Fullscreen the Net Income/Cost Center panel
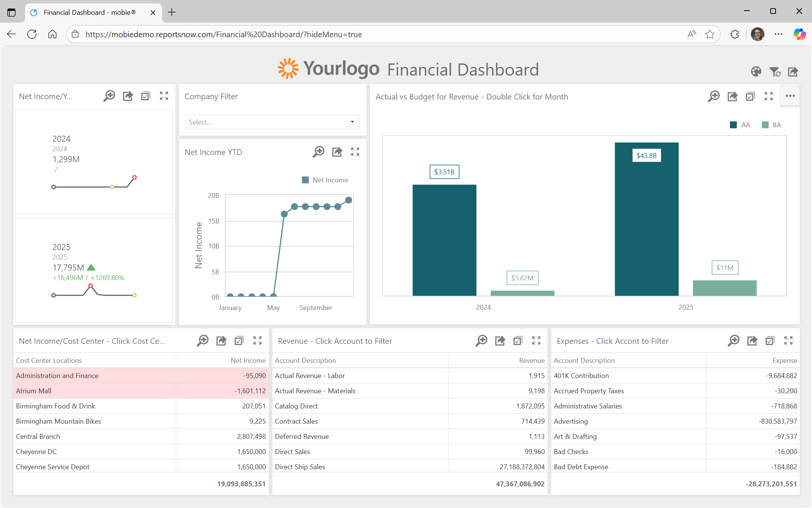The width and height of the screenshot is (812, 508). pos(258,340)
